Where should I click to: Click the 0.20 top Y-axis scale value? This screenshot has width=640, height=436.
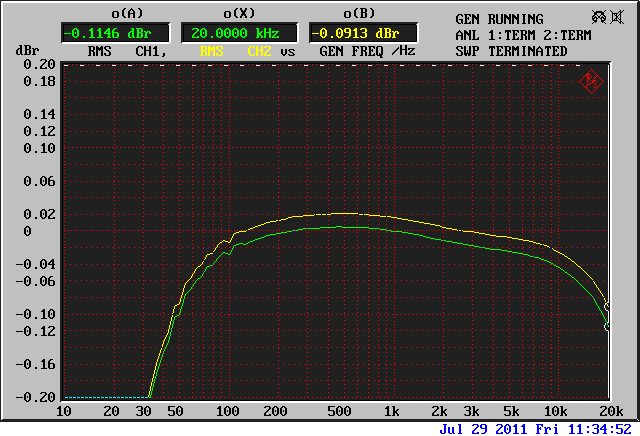click(41, 64)
